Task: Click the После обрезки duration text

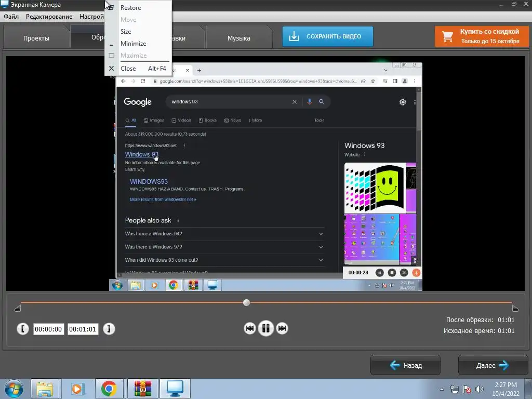Action: (x=480, y=320)
